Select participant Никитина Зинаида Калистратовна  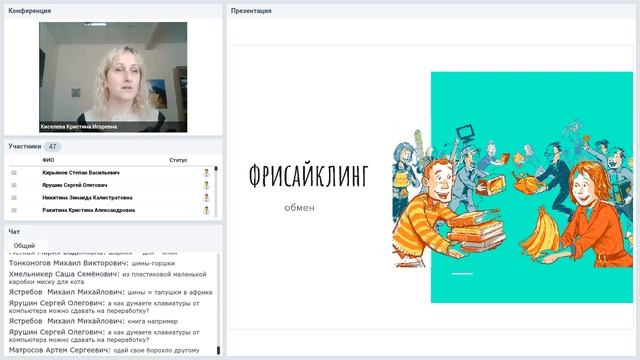click(87, 198)
